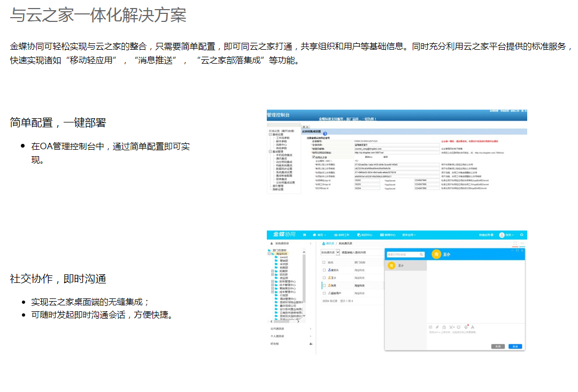The image size is (578, 392).
Task: Collapse the 基础设置 tree node
Action: [x=269, y=134]
